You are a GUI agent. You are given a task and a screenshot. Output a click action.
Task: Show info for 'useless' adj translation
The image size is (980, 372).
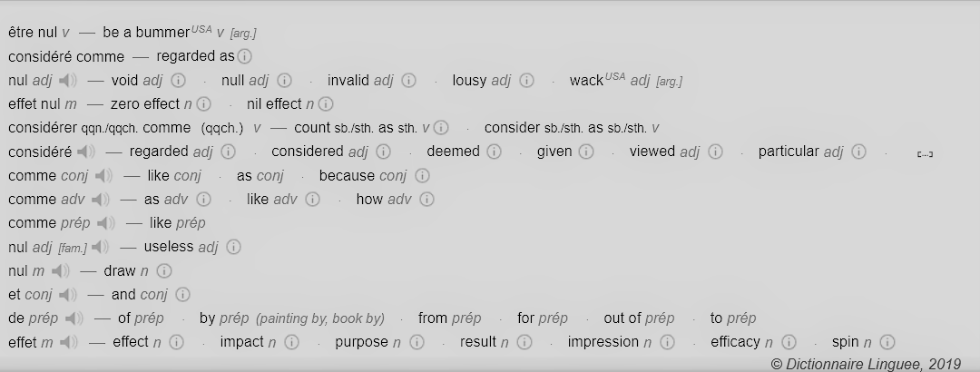click(x=233, y=247)
